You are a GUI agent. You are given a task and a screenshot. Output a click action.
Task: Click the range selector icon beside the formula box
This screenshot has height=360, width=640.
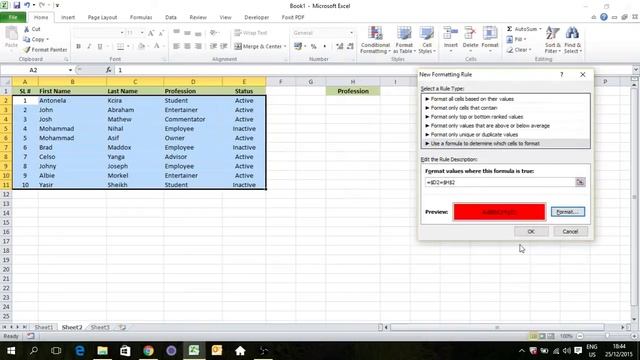pyautogui.click(x=580, y=182)
